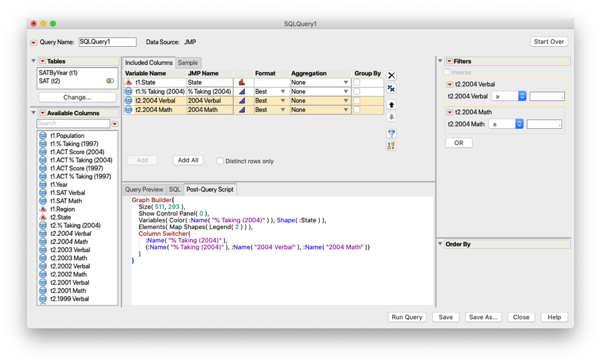The image size is (601, 364).
Task: Click the nominal icon beside t1.Region
Action: pos(43,209)
